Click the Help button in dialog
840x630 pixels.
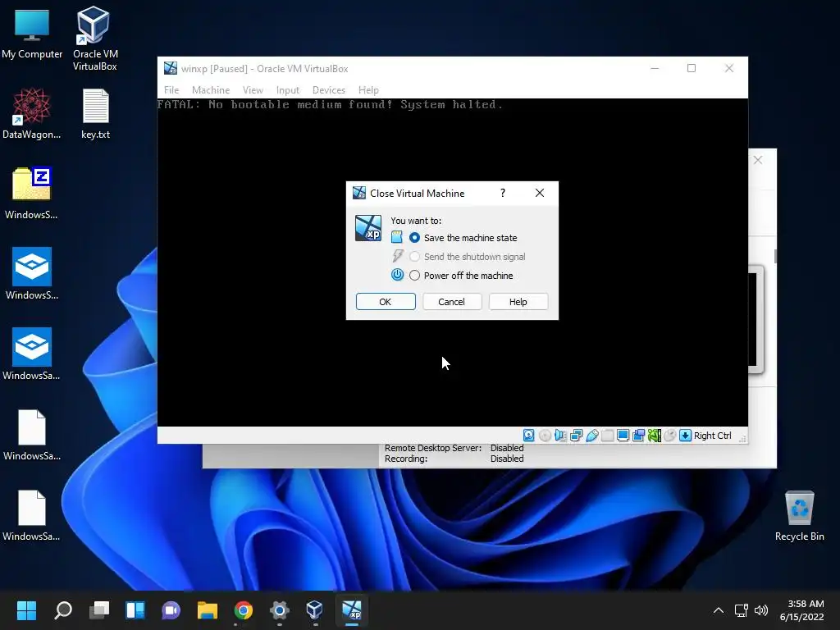[518, 302]
